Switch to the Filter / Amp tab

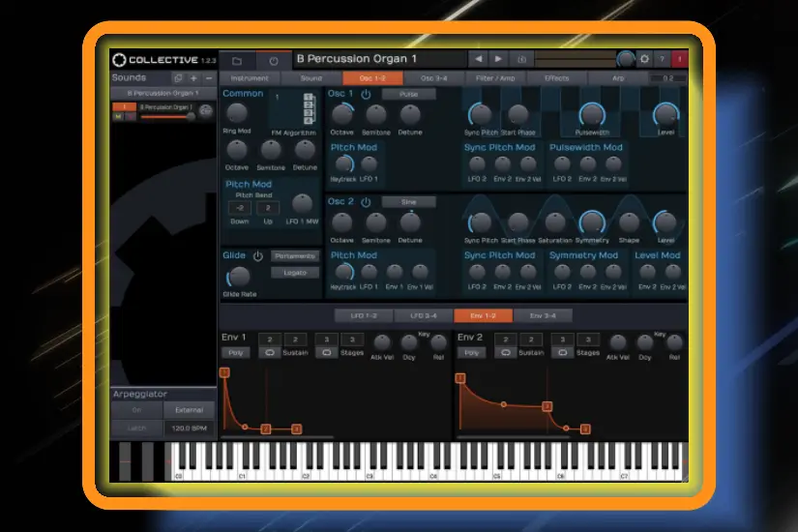pyautogui.click(x=495, y=77)
